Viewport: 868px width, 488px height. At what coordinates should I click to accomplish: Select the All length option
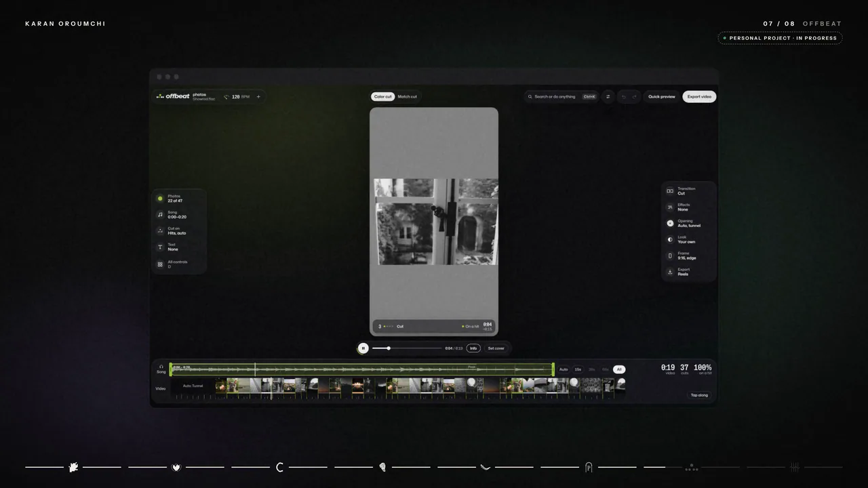point(619,369)
